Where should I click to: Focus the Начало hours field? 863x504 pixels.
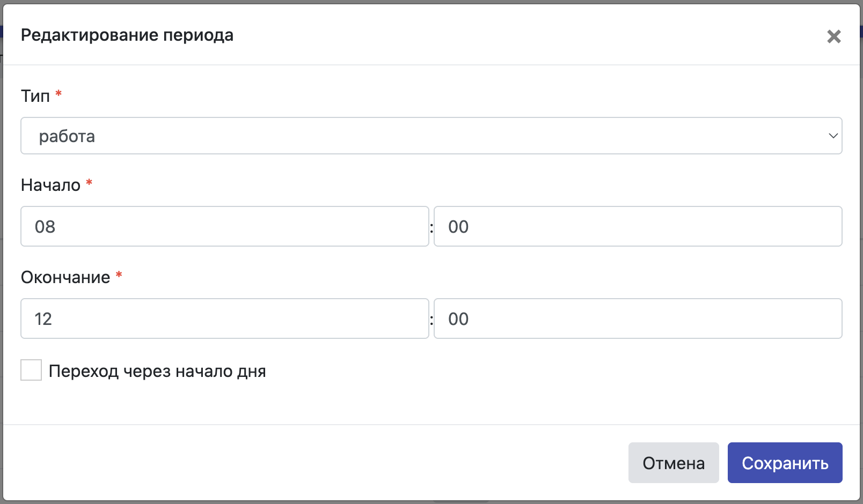click(x=224, y=226)
